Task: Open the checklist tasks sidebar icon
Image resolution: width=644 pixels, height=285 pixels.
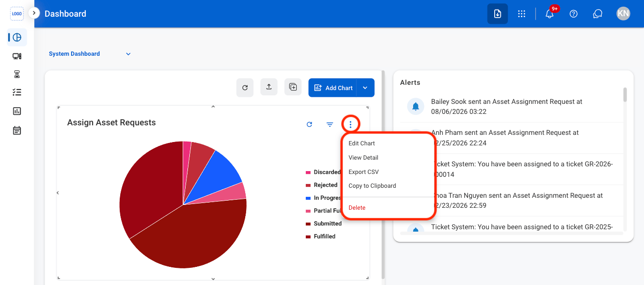Action: point(17,92)
